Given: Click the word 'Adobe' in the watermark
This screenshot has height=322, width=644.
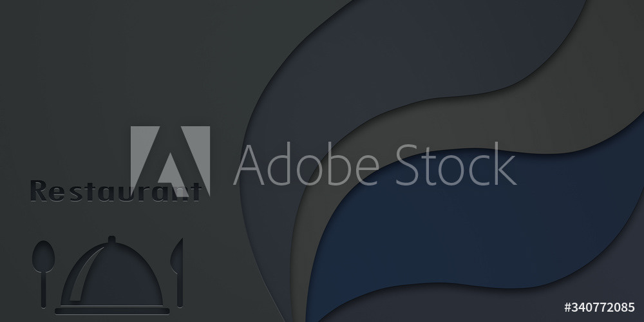Looking at the screenshot, I should point(306,164).
